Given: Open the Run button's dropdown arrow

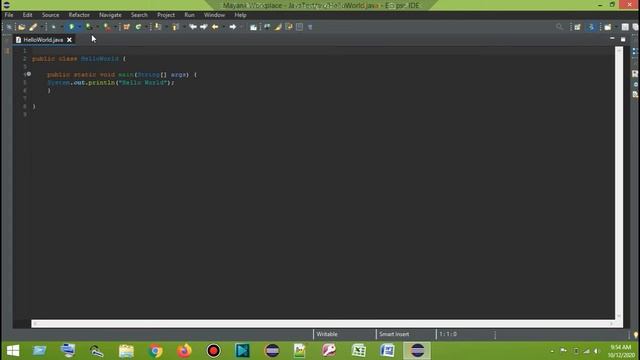Looking at the screenshot, I should click(79, 27).
